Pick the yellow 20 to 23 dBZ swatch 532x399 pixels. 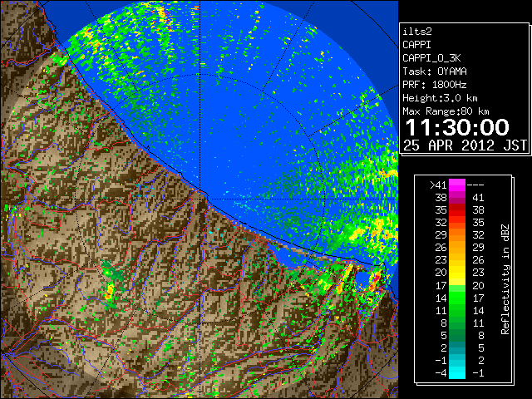[x=457, y=273]
